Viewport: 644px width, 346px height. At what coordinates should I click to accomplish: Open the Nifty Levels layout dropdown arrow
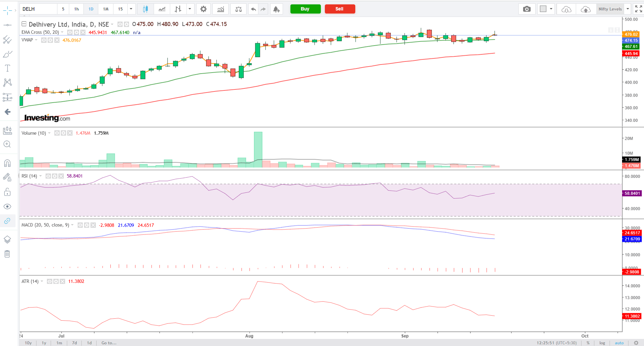[x=628, y=9]
